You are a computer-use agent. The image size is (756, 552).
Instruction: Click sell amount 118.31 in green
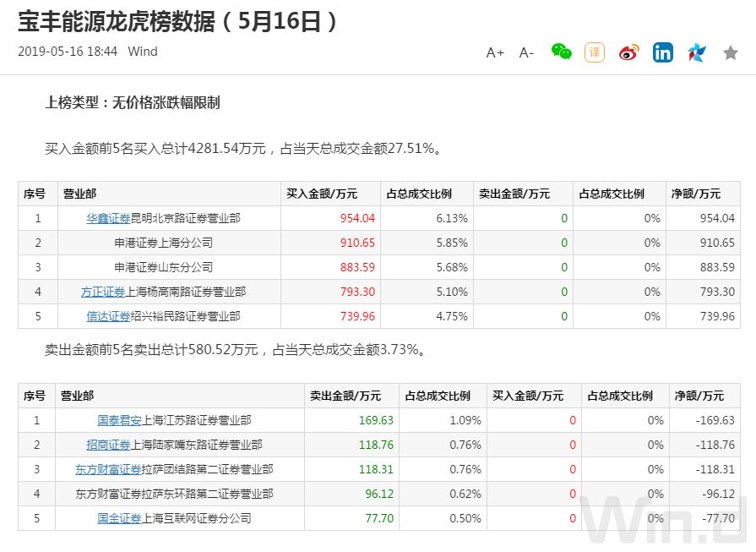pyautogui.click(x=376, y=469)
